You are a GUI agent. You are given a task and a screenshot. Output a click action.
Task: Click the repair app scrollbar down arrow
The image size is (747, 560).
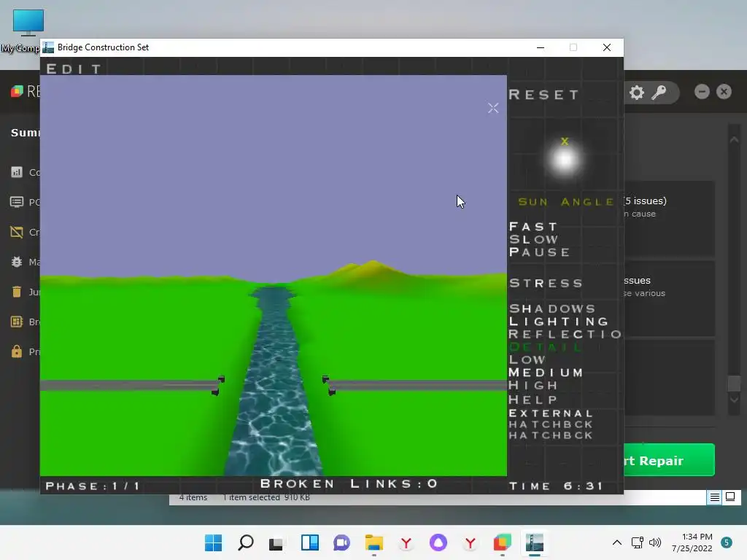click(x=734, y=400)
